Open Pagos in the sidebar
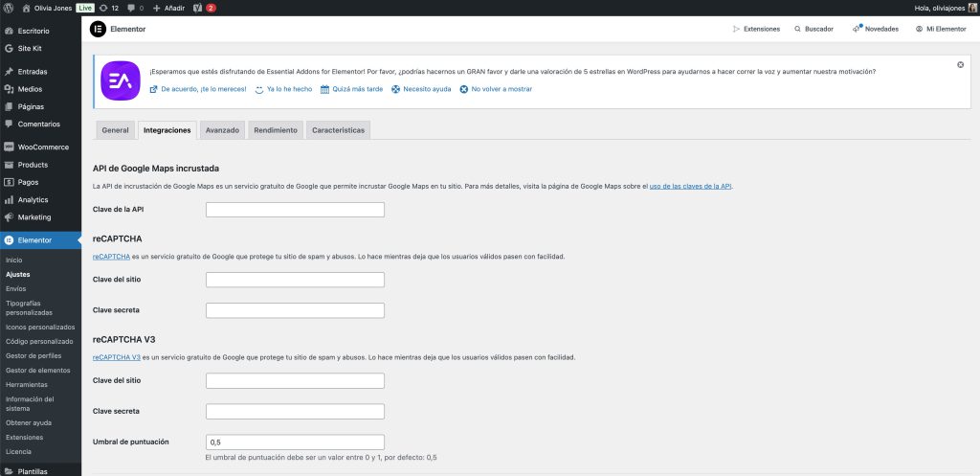This screenshot has height=476, width=980. 40,183
